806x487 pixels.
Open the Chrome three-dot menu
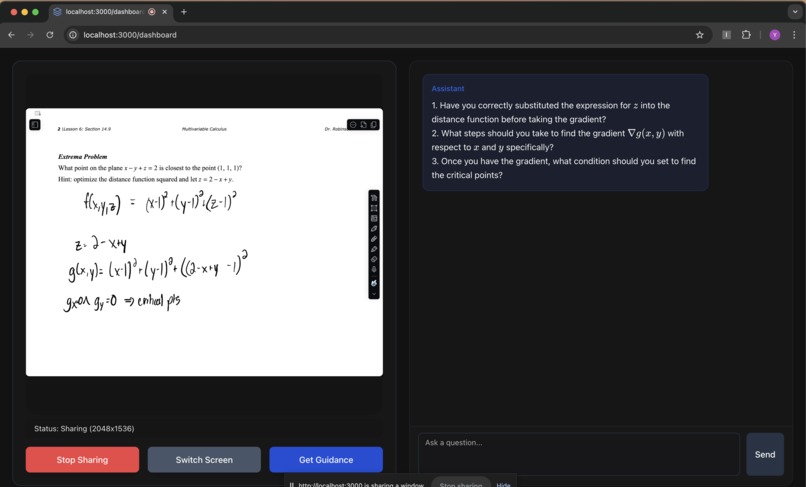click(794, 35)
